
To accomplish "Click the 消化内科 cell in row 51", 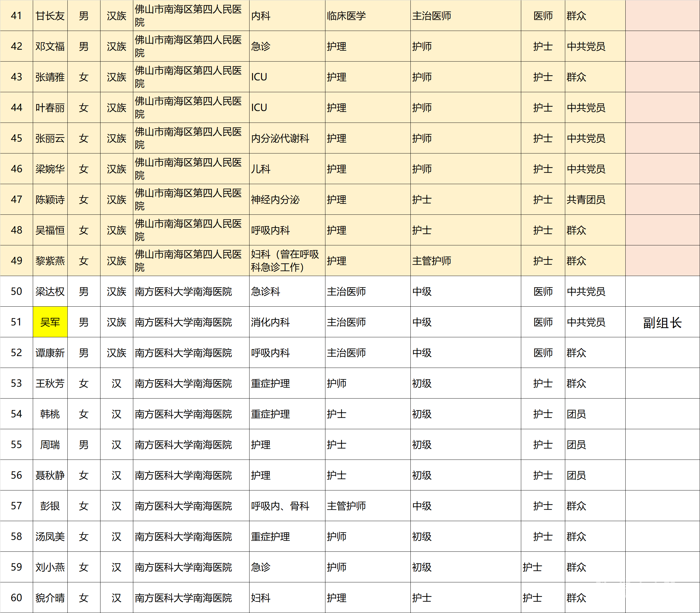I will point(287,322).
